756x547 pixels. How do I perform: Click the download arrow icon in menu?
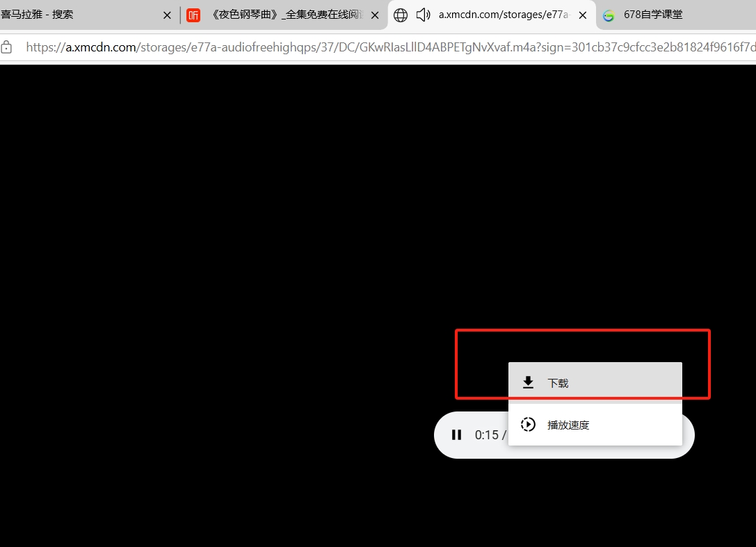click(528, 382)
